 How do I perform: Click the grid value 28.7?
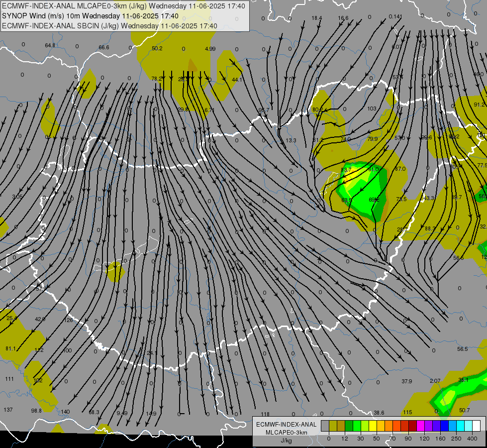coord(402,229)
